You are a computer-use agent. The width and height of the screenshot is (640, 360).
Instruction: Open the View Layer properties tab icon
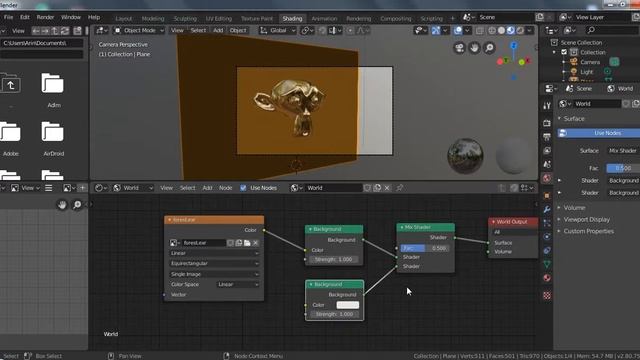[547, 150]
